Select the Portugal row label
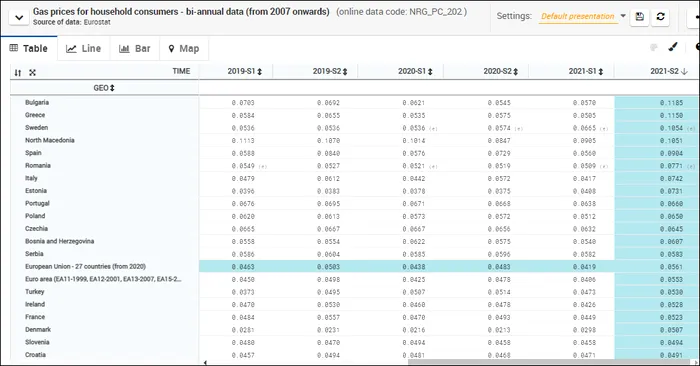Viewport: 700px width, 366px height. pos(37,203)
